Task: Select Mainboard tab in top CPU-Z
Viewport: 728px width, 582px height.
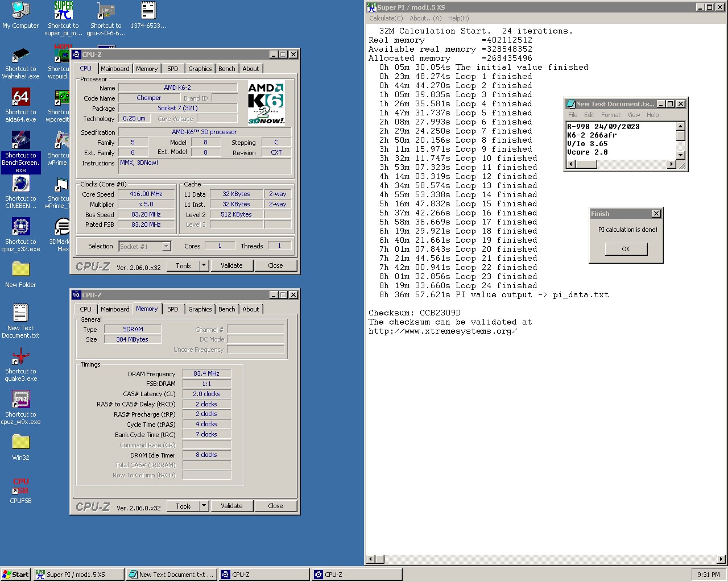Action: point(115,69)
